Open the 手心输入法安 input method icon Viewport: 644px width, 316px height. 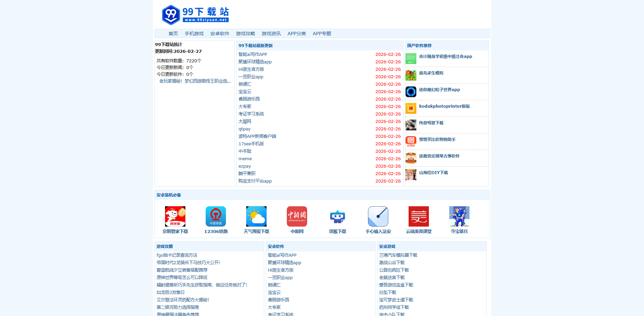click(378, 216)
